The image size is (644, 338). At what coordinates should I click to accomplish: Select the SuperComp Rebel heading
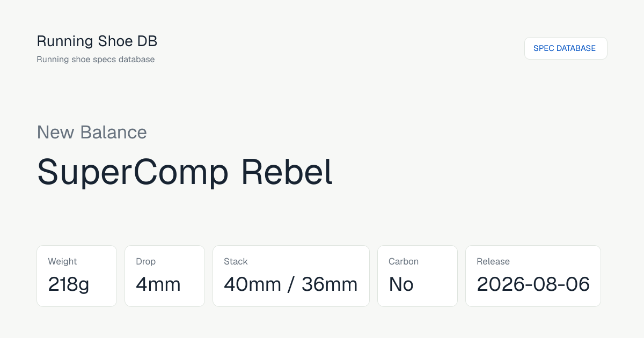pos(185,172)
